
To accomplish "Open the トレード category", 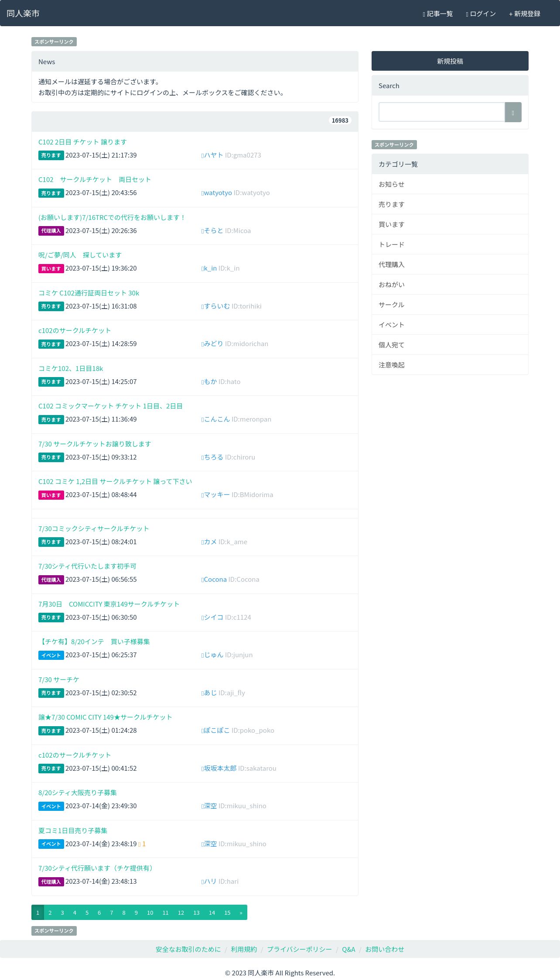I will pyautogui.click(x=450, y=244).
